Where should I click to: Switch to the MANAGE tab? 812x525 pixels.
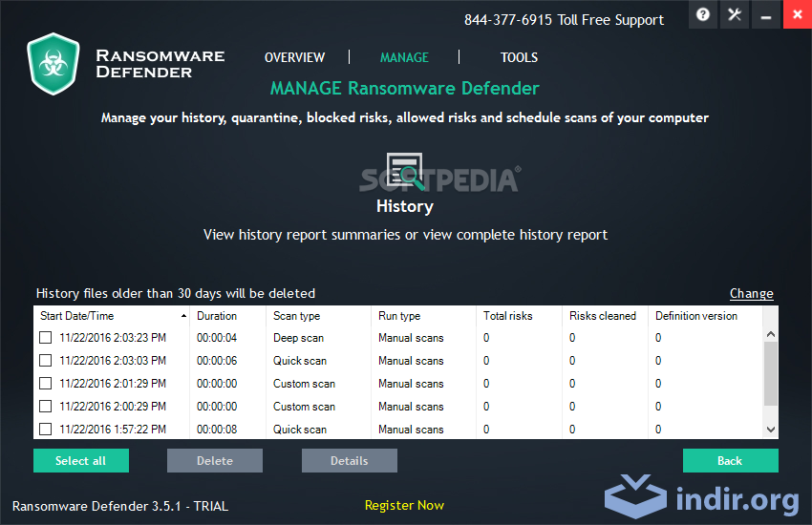click(404, 57)
